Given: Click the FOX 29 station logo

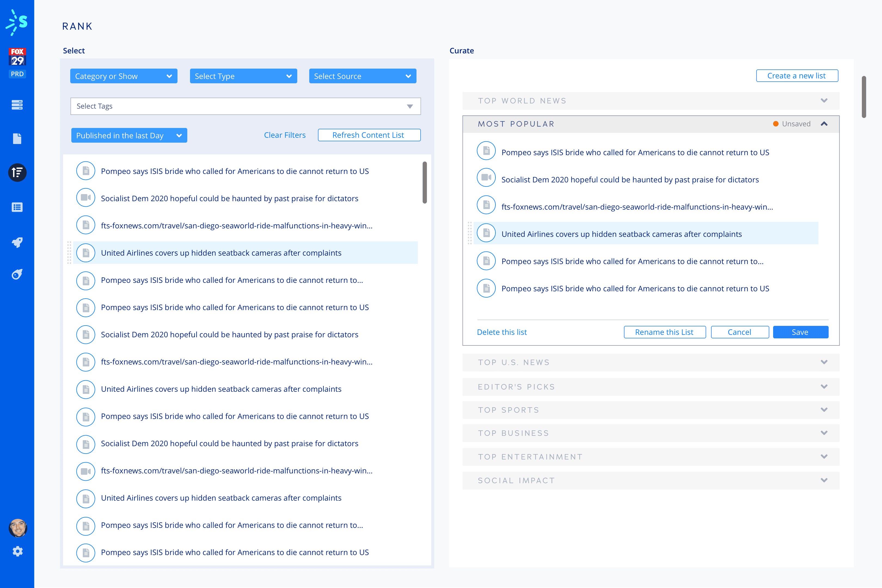Looking at the screenshot, I should (x=17, y=57).
